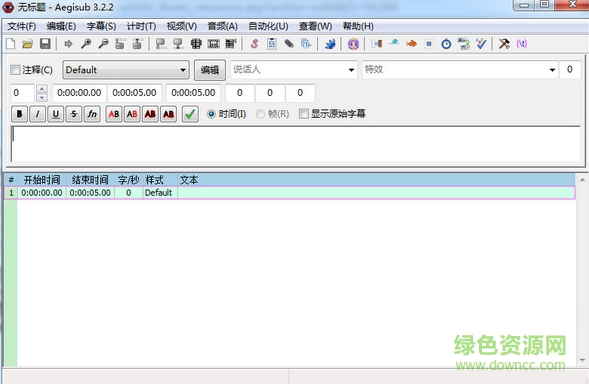
Task: Open the Styles Manager S icon
Action: click(x=255, y=44)
